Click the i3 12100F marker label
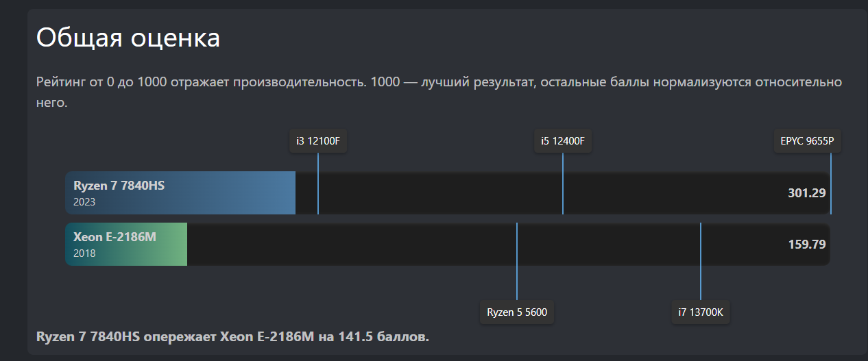Viewport: 868px width, 361px height. (x=318, y=142)
